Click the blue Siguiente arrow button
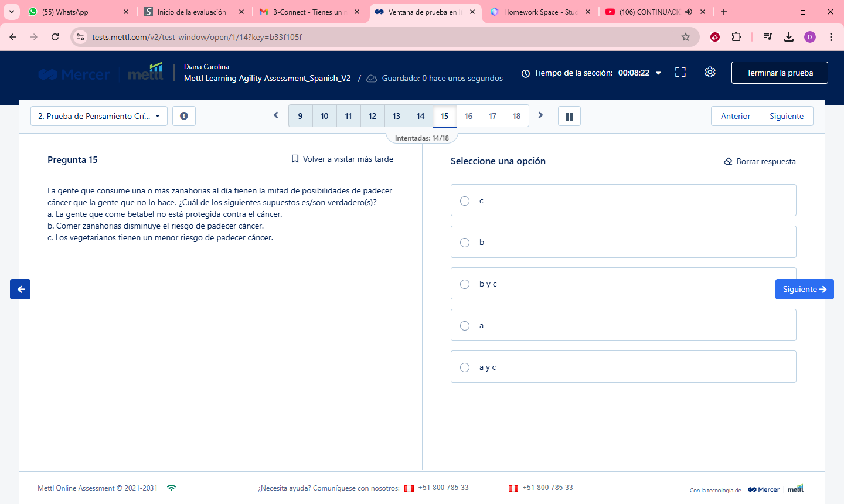Image resolution: width=844 pixels, height=504 pixels. [805, 289]
